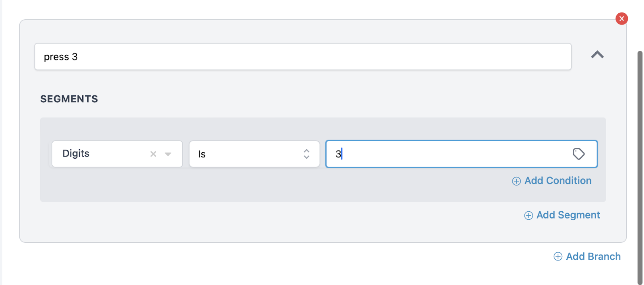Add Condition to this segment
This screenshot has height=285, width=644.
(x=552, y=181)
